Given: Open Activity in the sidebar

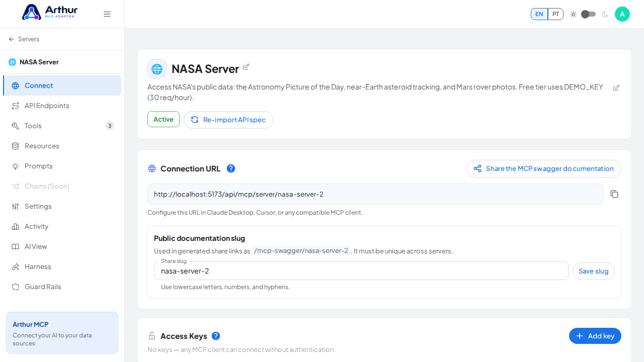Looking at the screenshot, I should [x=62, y=226].
